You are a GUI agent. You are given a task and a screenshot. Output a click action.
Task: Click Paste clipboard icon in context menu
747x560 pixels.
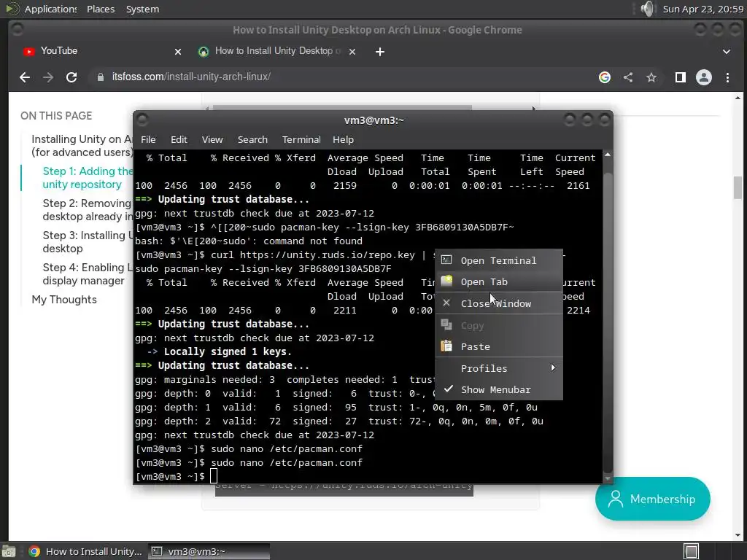(x=446, y=346)
